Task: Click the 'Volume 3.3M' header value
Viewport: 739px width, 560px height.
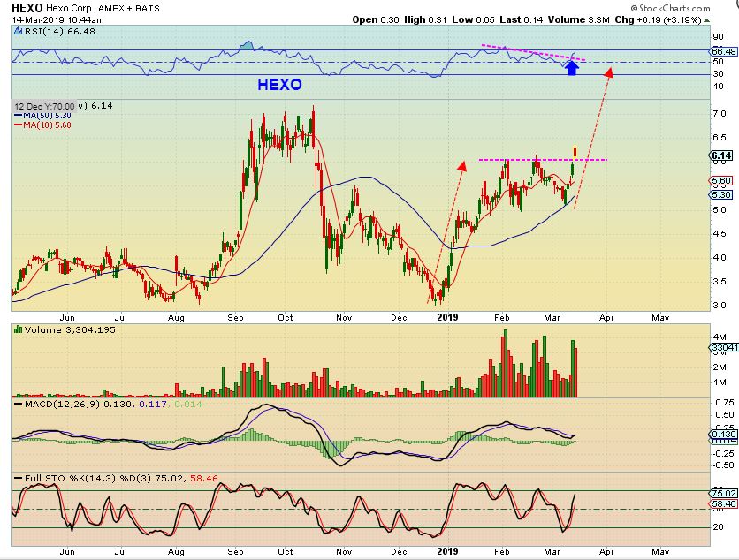Action: (579, 19)
